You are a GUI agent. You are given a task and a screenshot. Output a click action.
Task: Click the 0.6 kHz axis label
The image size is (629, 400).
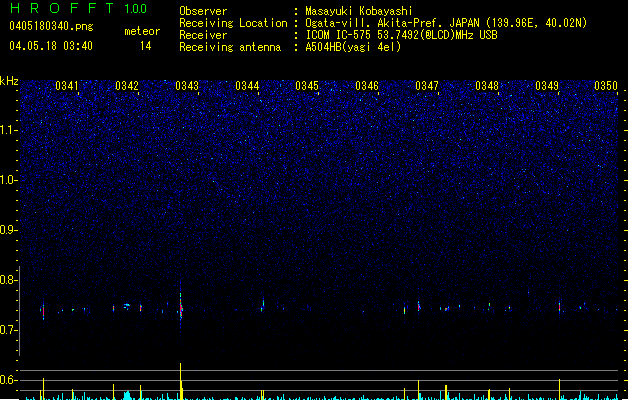tap(9, 380)
